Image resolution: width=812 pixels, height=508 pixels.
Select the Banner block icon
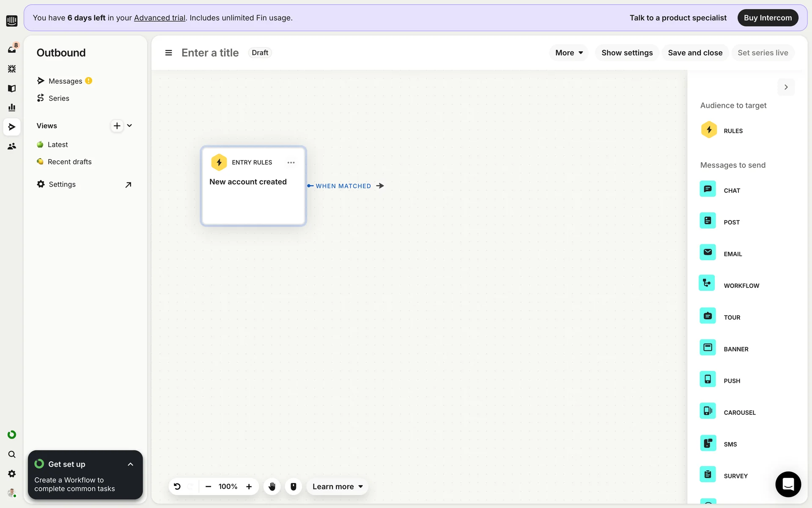[708, 348]
